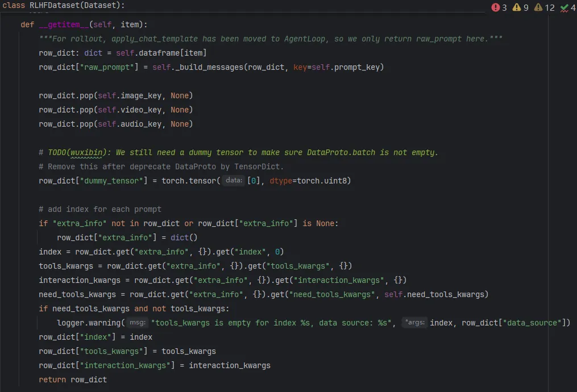
Task: Click 'self.dataframe[item]' expression
Action: tap(161, 53)
